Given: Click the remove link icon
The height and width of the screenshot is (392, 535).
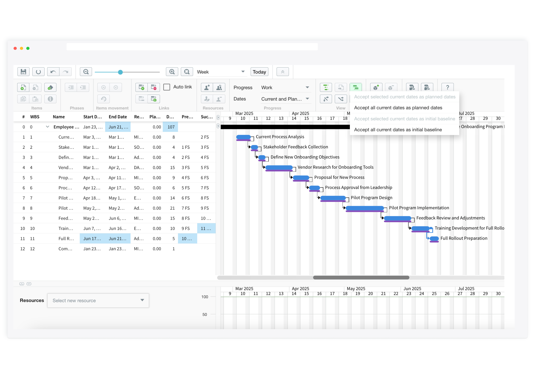Looking at the screenshot, I should coord(154,87).
